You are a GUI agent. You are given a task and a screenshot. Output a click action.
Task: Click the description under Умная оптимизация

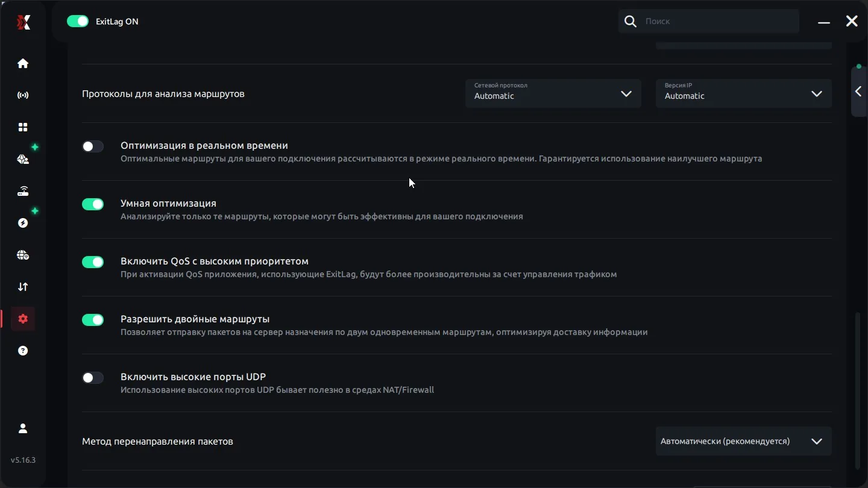click(322, 217)
